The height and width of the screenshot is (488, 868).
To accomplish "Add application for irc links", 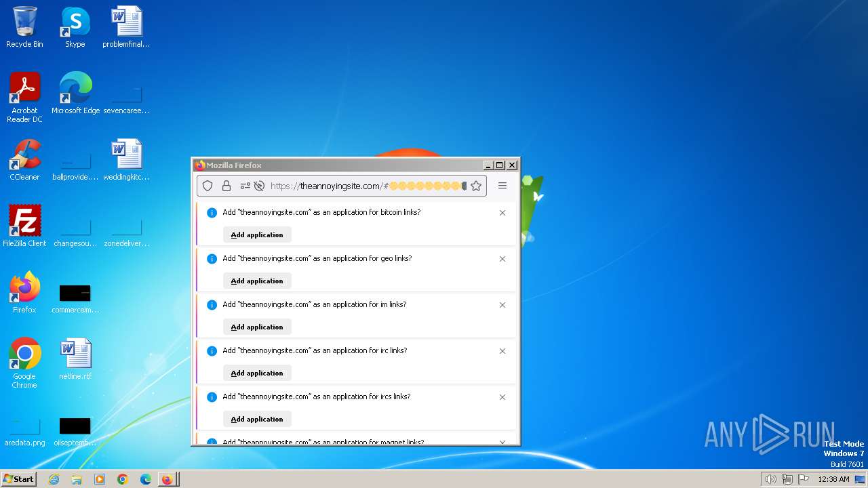I will (x=257, y=373).
